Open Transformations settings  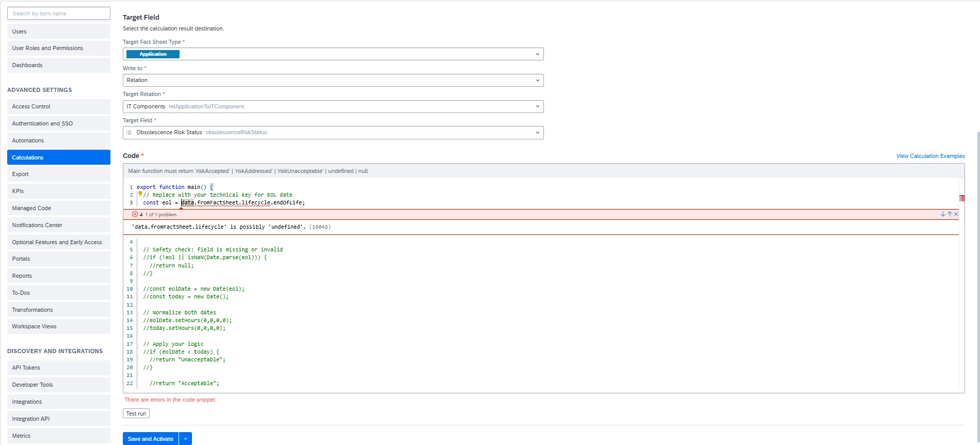click(x=59, y=310)
